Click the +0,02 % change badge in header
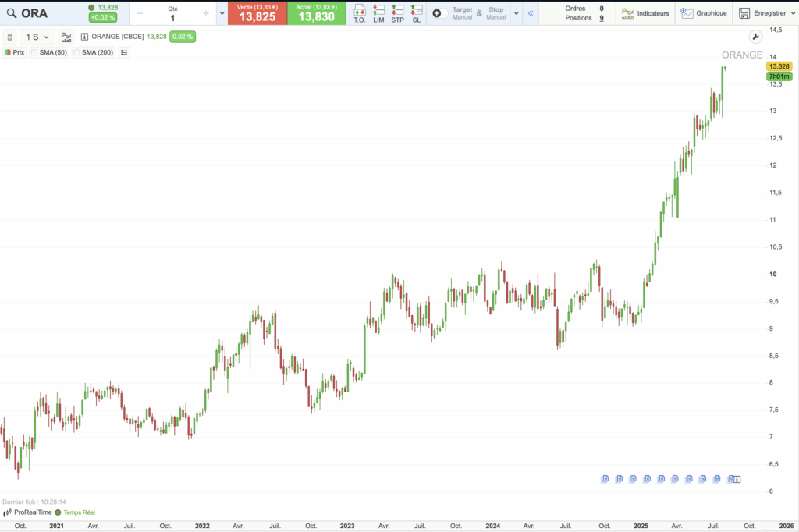 pos(103,18)
